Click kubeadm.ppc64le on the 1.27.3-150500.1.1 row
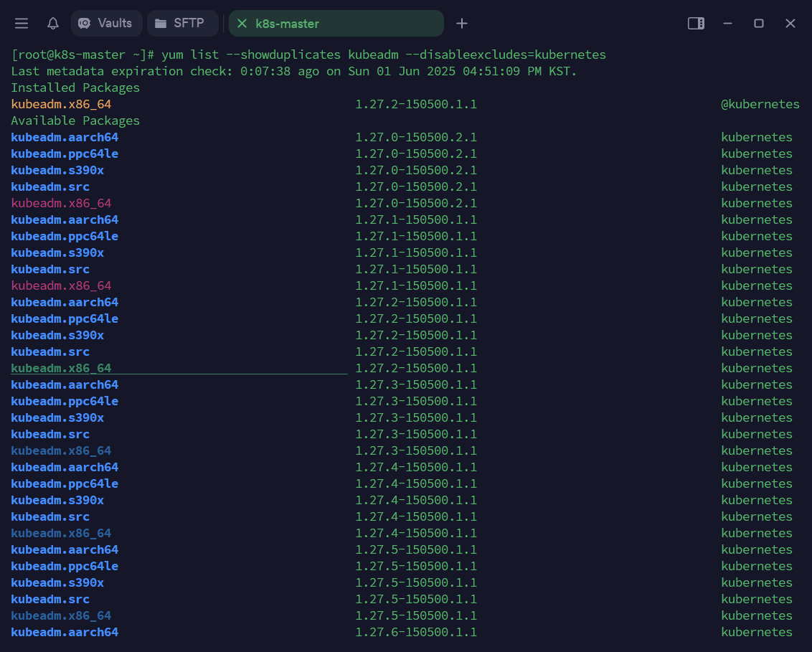This screenshot has width=812, height=652. click(65, 402)
